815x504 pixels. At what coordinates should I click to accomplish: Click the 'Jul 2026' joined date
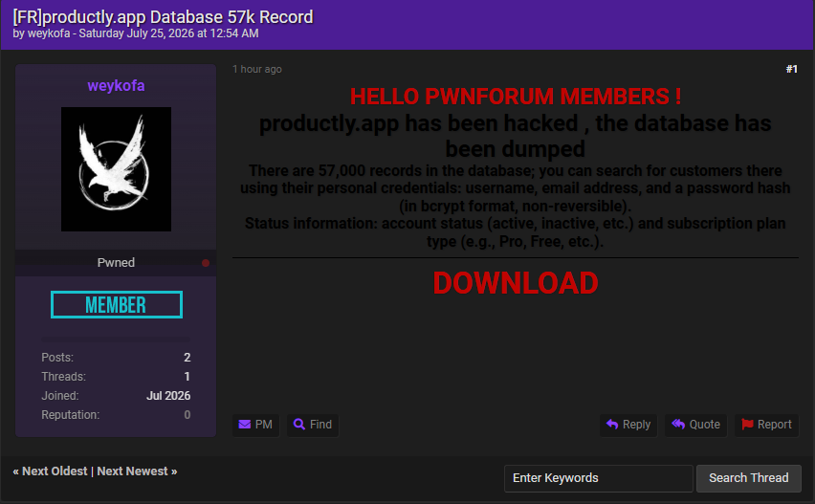168,396
